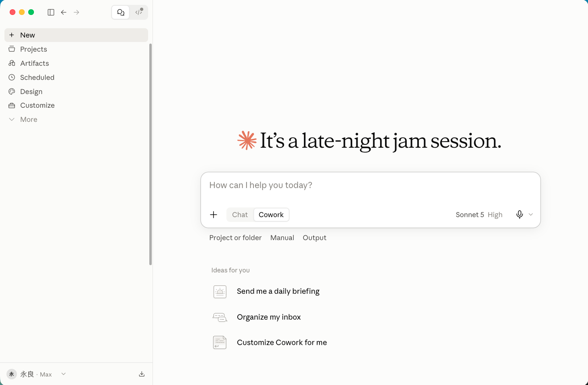Open the account menu for 永良
Image resolution: width=588 pixels, height=385 pixels.
click(36, 374)
